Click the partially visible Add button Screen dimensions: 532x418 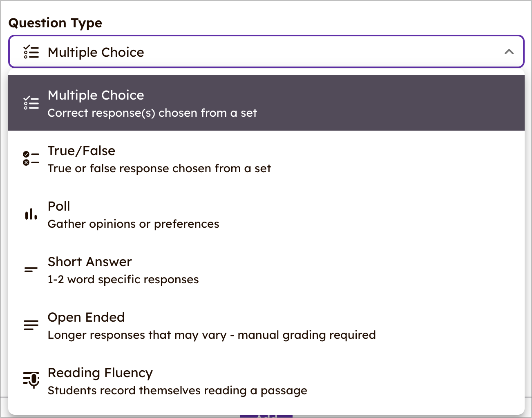point(267,416)
